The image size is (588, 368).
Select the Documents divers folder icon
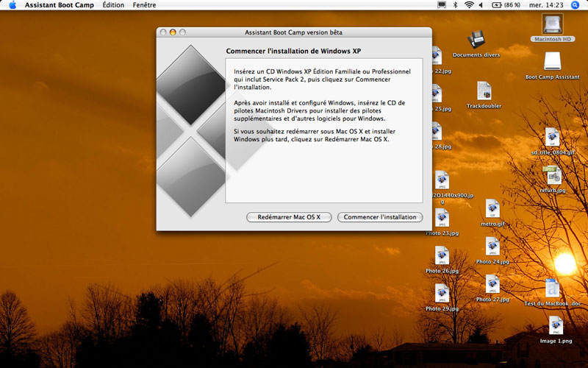click(476, 39)
